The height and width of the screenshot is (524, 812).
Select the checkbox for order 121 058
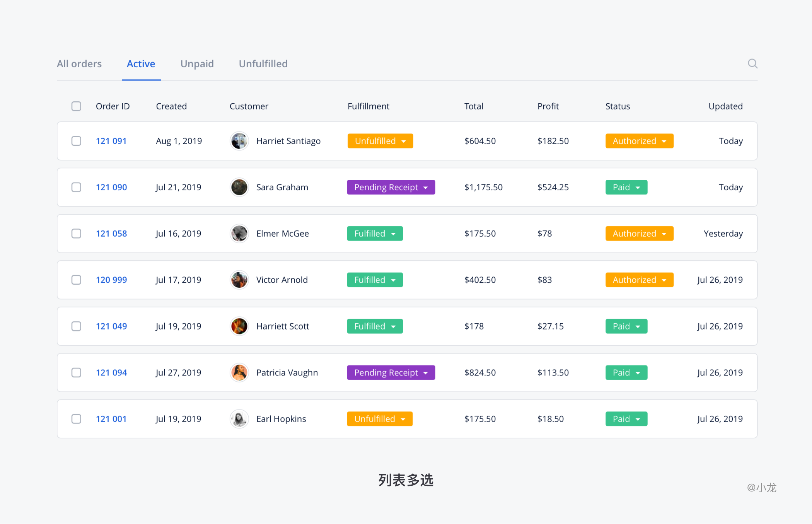click(76, 234)
